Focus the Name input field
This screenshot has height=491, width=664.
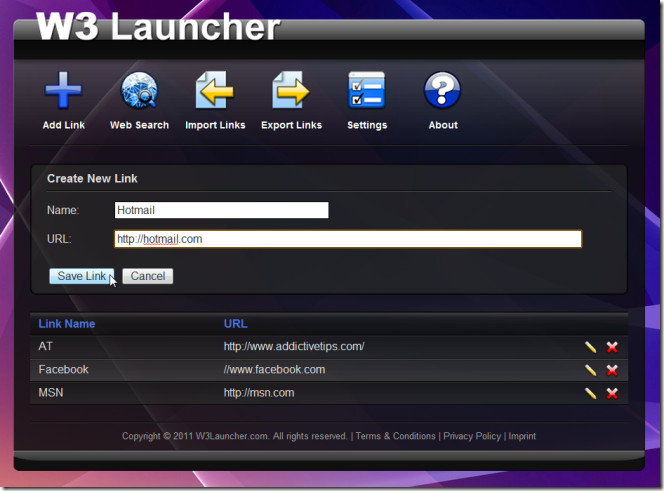tap(221, 210)
